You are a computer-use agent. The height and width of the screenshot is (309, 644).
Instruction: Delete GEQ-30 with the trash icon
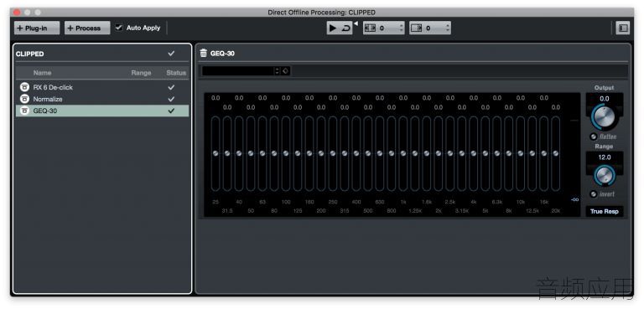coord(203,53)
